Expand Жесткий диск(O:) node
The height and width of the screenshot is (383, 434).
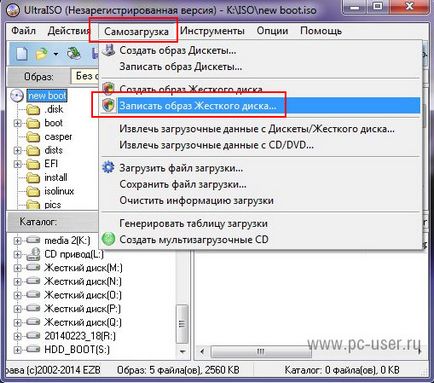(x=17, y=295)
